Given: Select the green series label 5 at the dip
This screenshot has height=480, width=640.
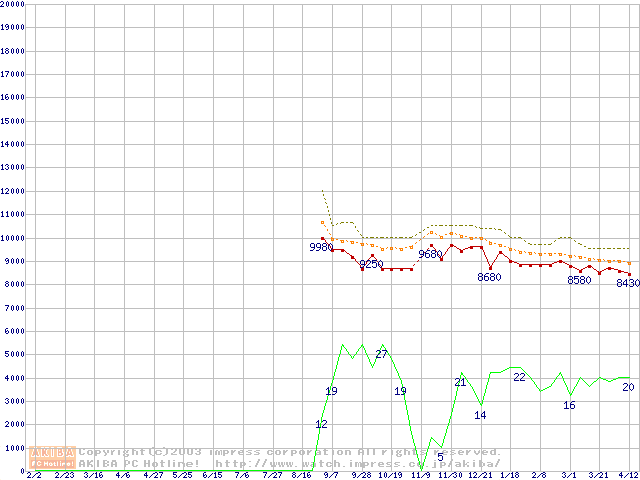Looking at the screenshot, I should [x=440, y=457].
